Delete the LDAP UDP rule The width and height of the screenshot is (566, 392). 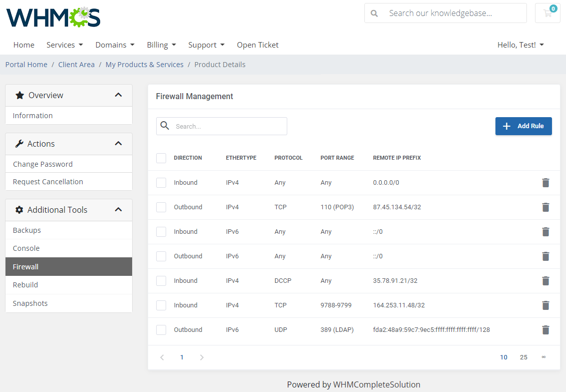pos(545,330)
